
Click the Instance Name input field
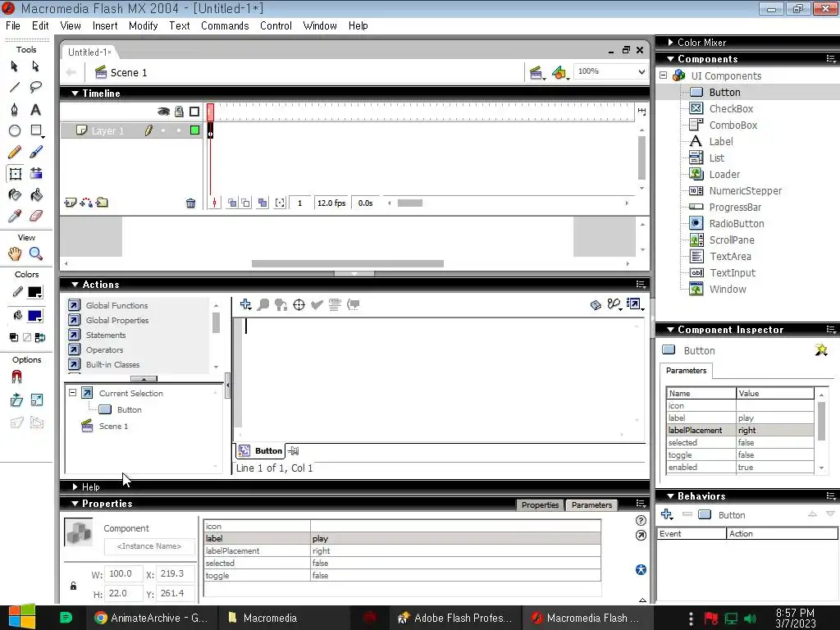tap(149, 546)
